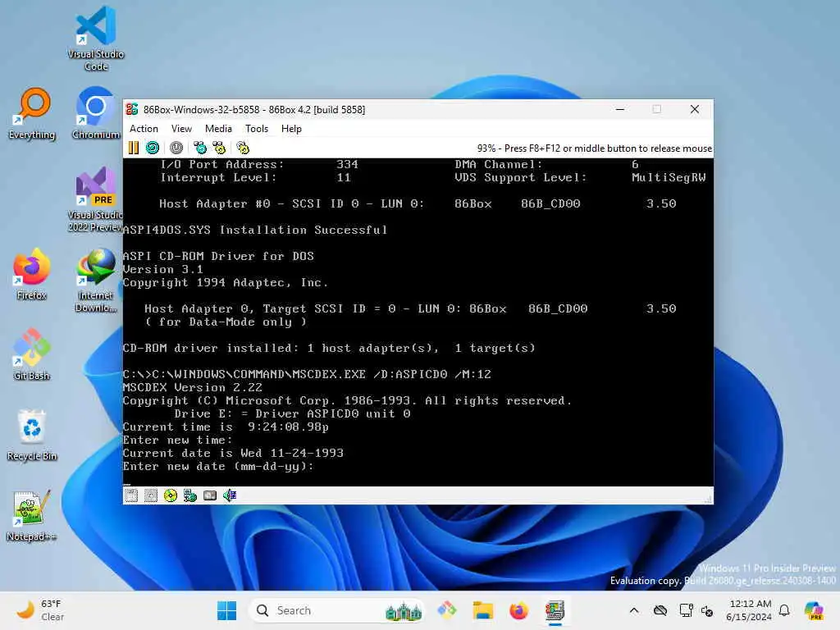Open the Notepad++ desktop shortcut
840x630 pixels.
click(32, 515)
